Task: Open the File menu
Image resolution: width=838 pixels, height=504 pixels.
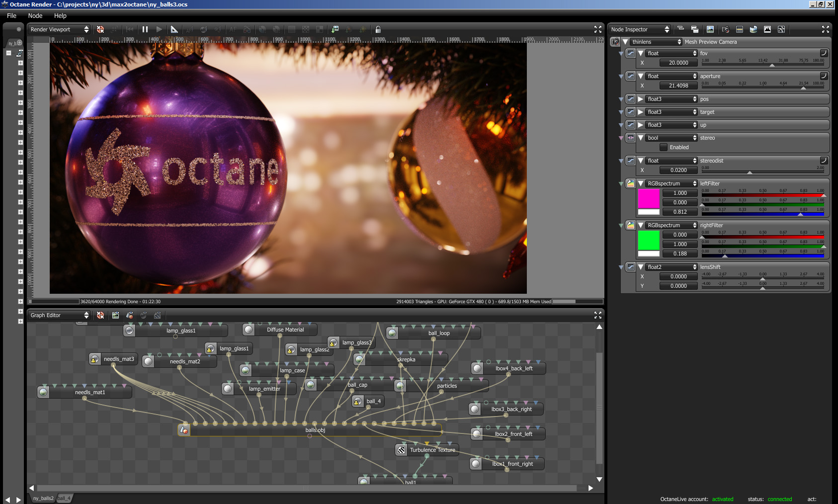Action: (11, 16)
